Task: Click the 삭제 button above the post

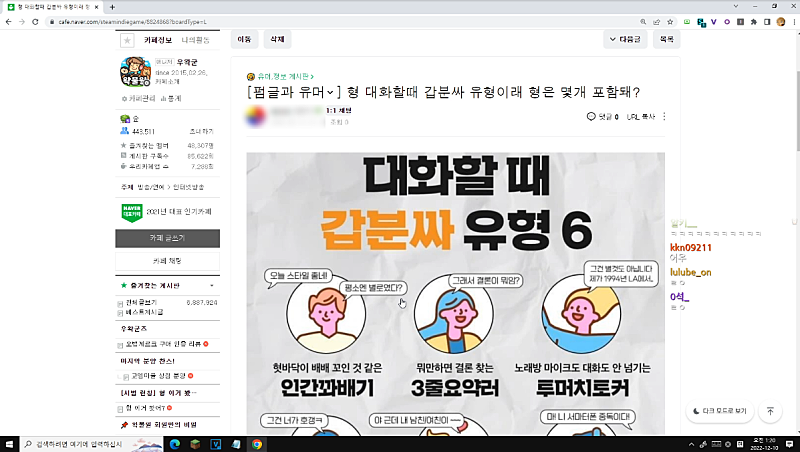Action: [277, 39]
